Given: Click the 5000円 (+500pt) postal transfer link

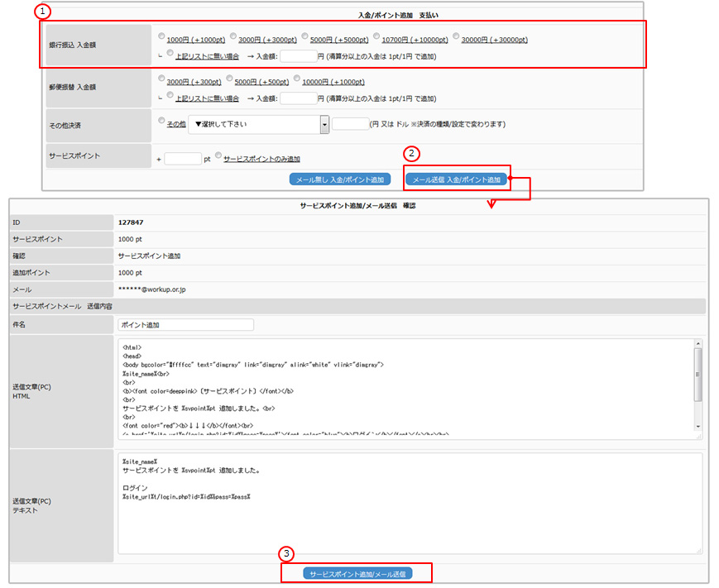Looking at the screenshot, I should [x=261, y=82].
